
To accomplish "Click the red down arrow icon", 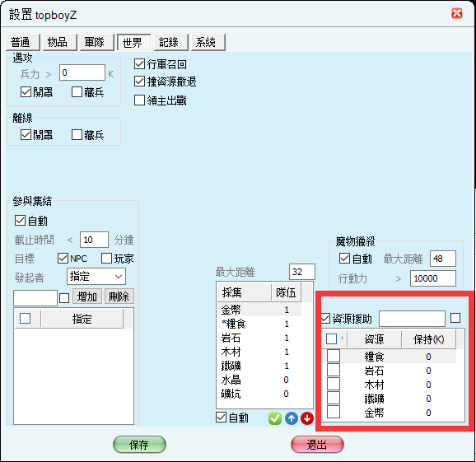I will coord(307,418).
